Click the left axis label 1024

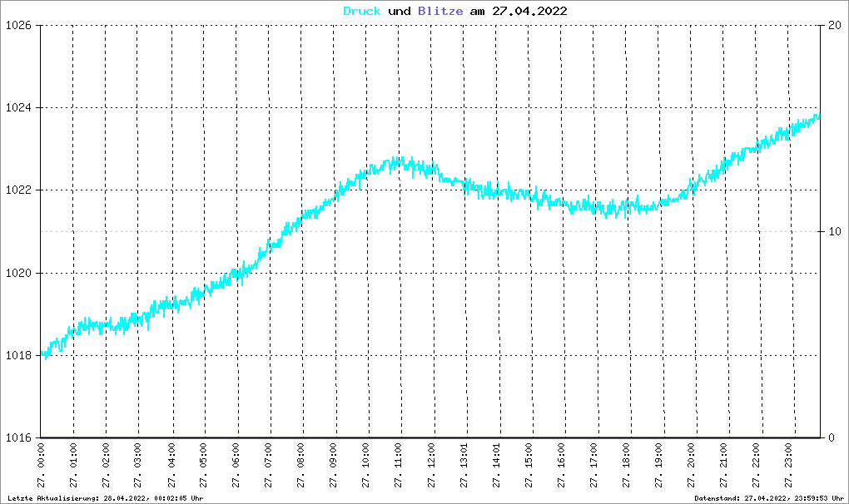18,107
